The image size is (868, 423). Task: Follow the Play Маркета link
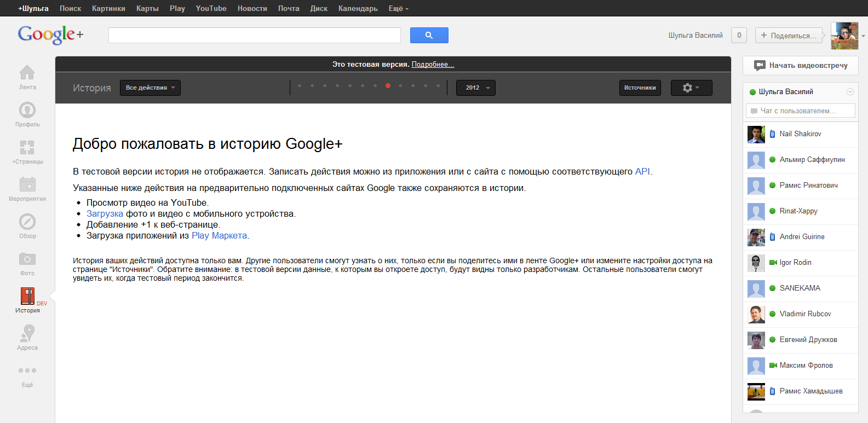[x=219, y=235]
